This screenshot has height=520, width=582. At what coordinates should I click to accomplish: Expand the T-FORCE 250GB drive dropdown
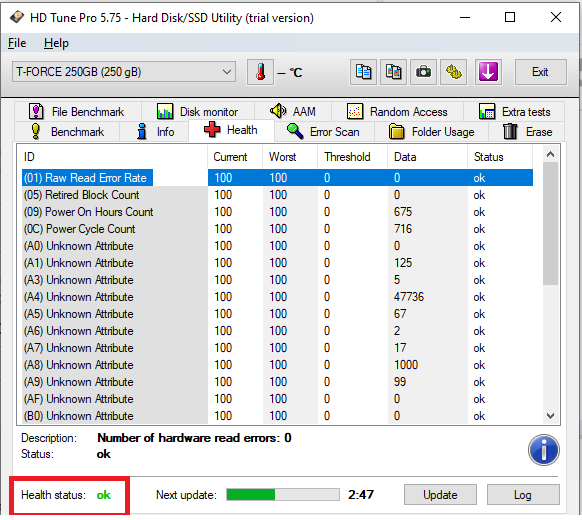point(124,72)
